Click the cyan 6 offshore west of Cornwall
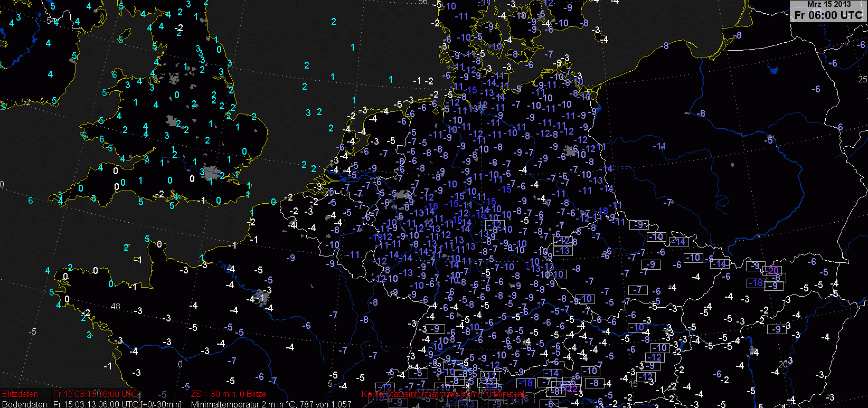 31,201
